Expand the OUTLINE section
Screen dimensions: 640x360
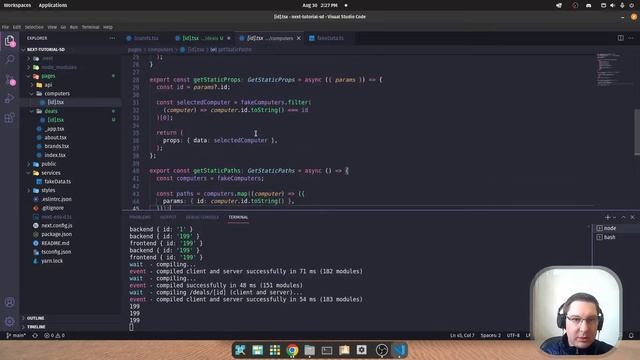click(70, 318)
